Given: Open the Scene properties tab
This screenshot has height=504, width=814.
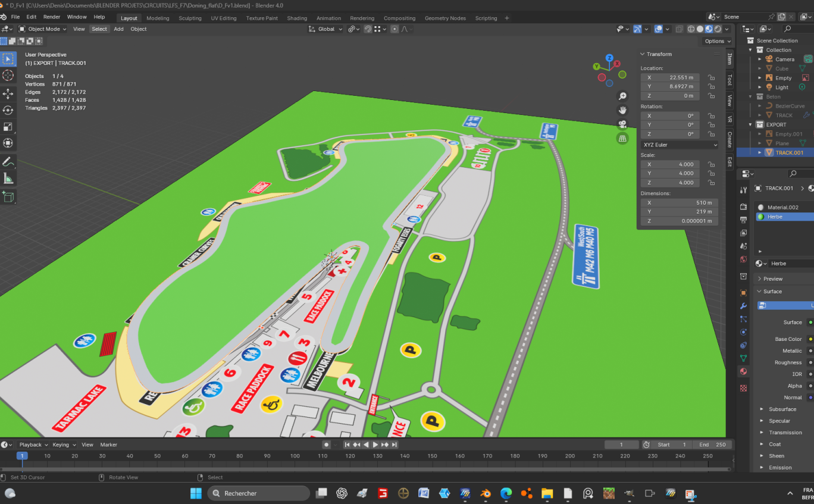Looking at the screenshot, I should click(743, 246).
